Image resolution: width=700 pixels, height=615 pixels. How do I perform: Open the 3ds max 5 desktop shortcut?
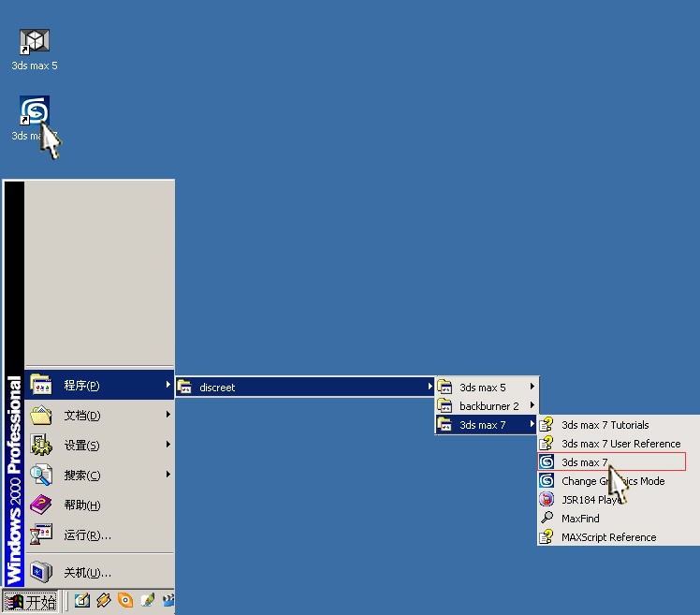[35, 49]
